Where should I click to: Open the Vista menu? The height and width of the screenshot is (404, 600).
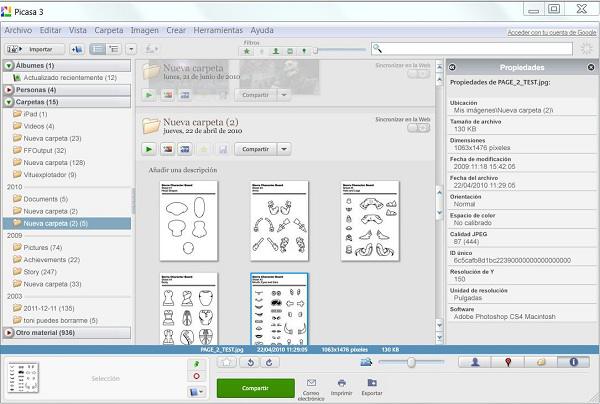pyautogui.click(x=78, y=30)
